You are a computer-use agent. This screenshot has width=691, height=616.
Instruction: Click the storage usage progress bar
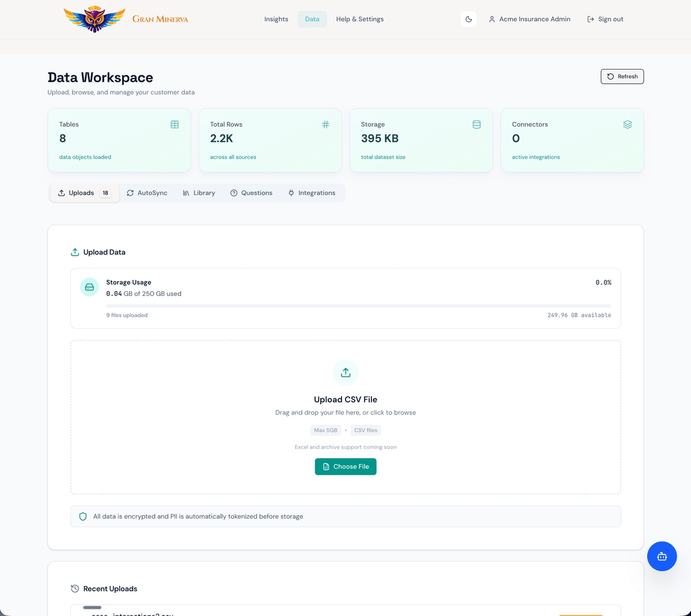tap(358, 305)
